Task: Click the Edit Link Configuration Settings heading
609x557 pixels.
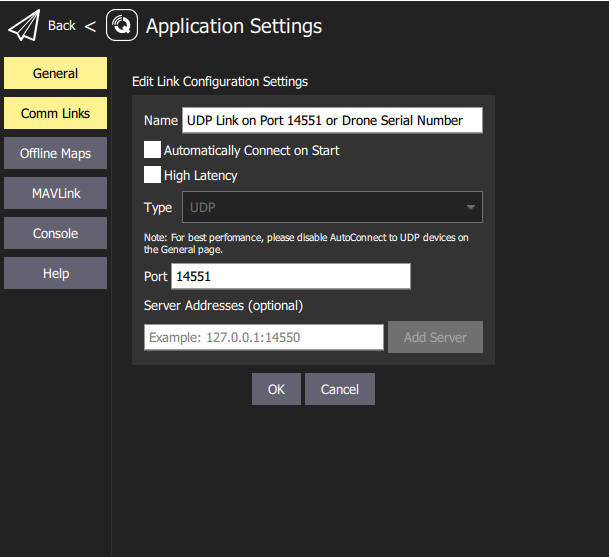Action: pyautogui.click(x=220, y=82)
